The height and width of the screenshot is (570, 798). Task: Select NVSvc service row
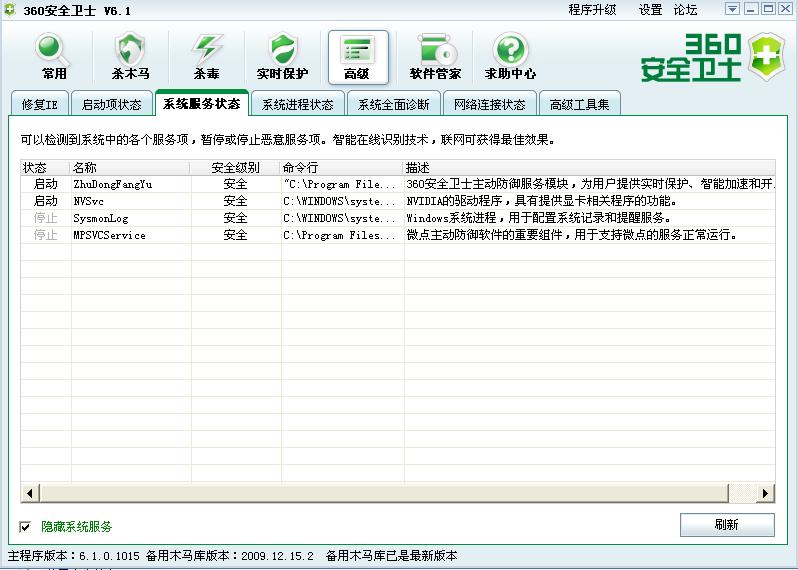pos(398,201)
